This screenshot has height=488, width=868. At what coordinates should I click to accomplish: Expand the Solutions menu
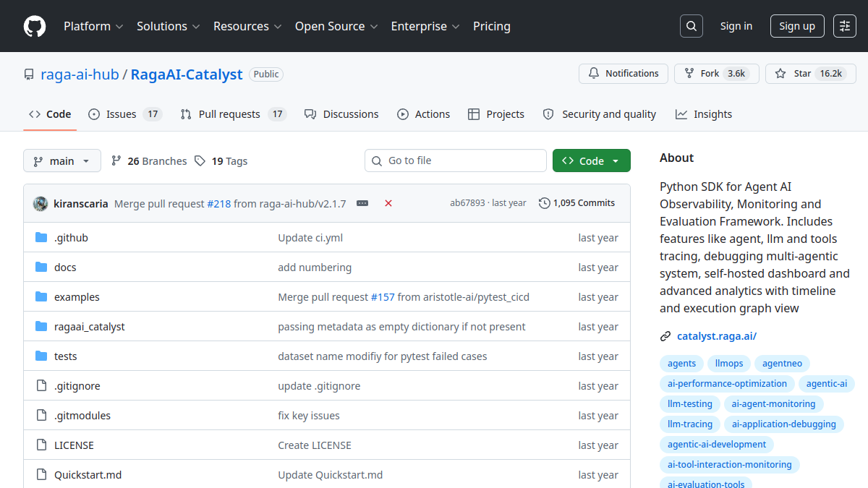click(168, 26)
